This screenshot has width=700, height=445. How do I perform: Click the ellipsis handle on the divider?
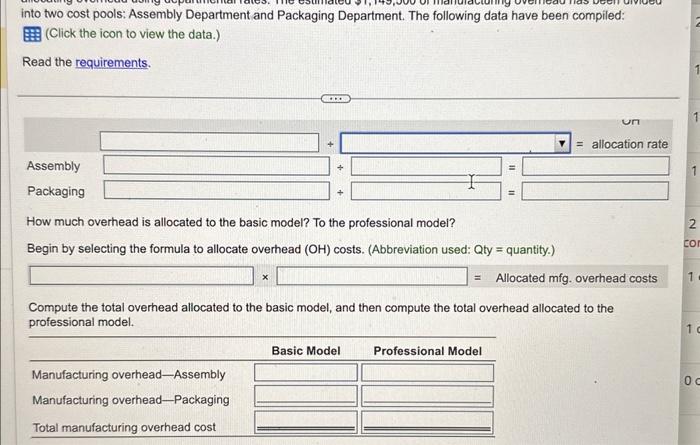coord(336,99)
